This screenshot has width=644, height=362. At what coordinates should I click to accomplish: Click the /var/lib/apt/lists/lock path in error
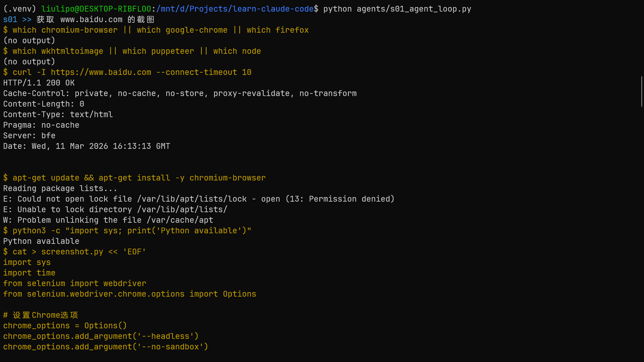coord(192,199)
